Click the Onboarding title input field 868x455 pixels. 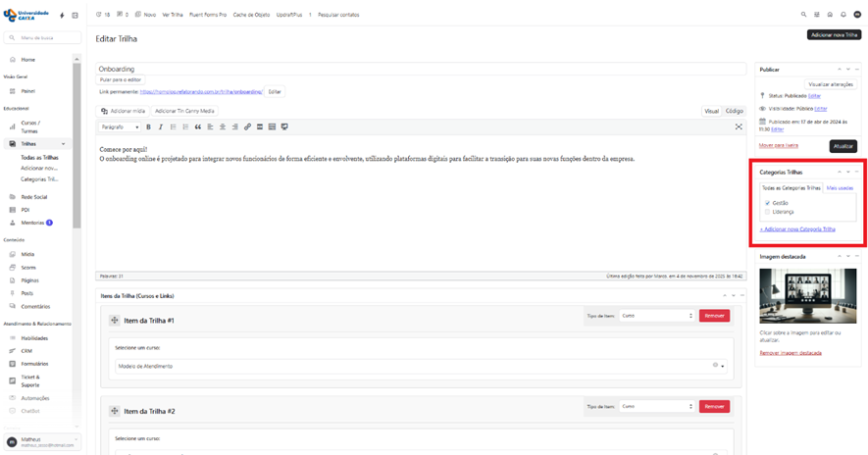[421, 70]
